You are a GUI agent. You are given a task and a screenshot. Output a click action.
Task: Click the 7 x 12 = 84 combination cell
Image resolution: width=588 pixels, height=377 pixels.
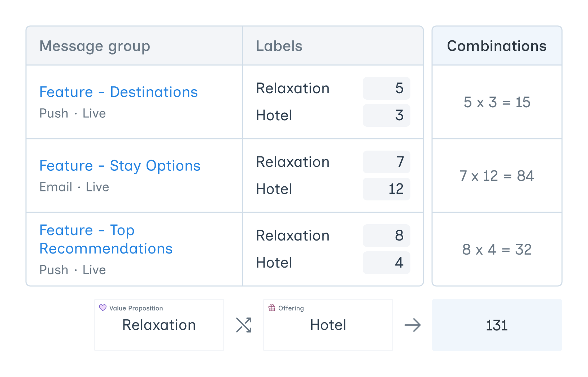(497, 176)
